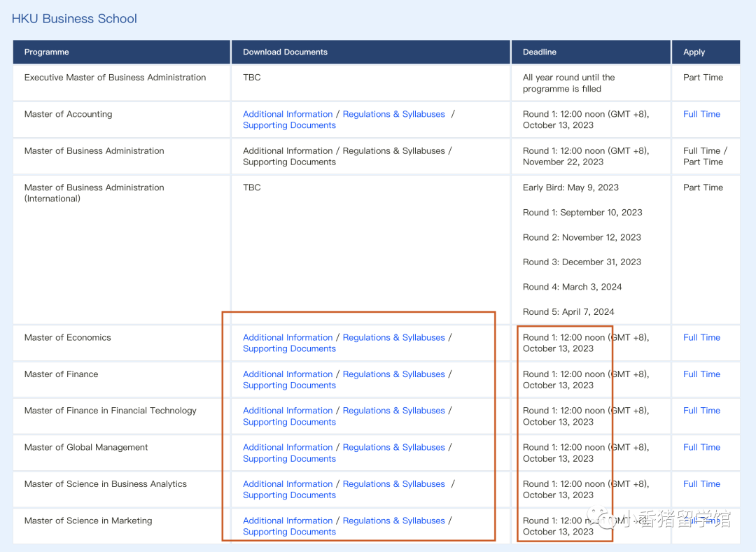Click the 'Round 3: December 31, 2023' deadline
The height and width of the screenshot is (552, 756).
[x=582, y=262]
